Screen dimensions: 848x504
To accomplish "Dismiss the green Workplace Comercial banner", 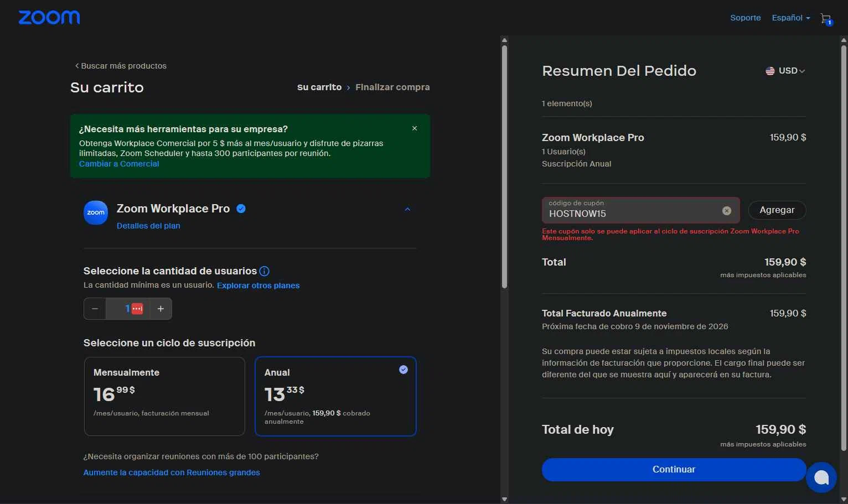I will [x=415, y=128].
